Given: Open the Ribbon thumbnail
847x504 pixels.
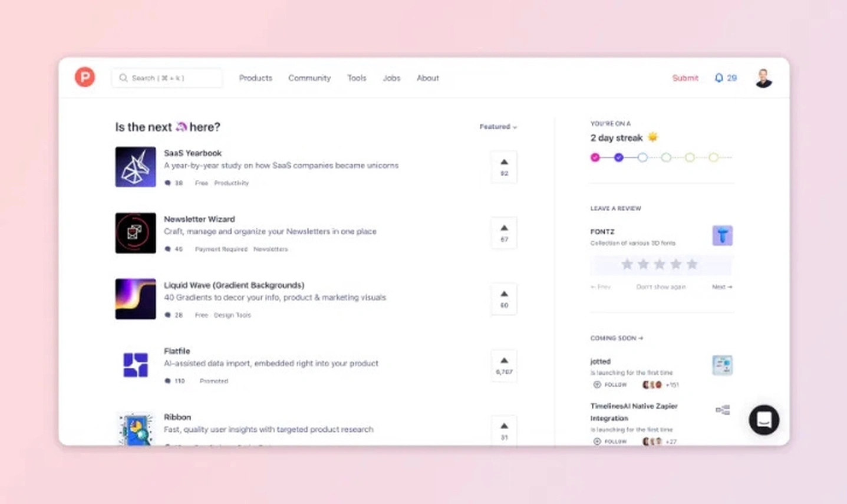Looking at the screenshot, I should click(x=136, y=429).
